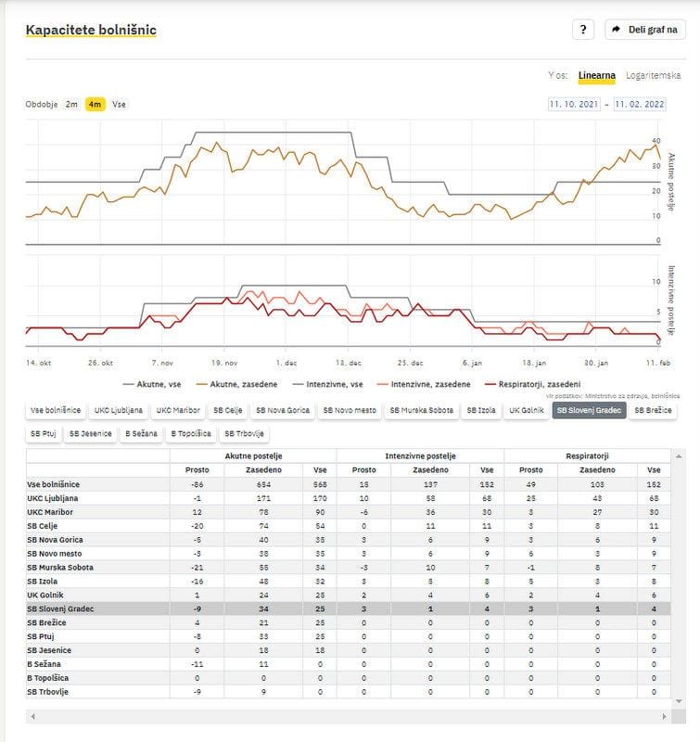The height and width of the screenshot is (742, 700).
Task: Open the start date 11. 10. 2021 picker
Action: pos(575,105)
